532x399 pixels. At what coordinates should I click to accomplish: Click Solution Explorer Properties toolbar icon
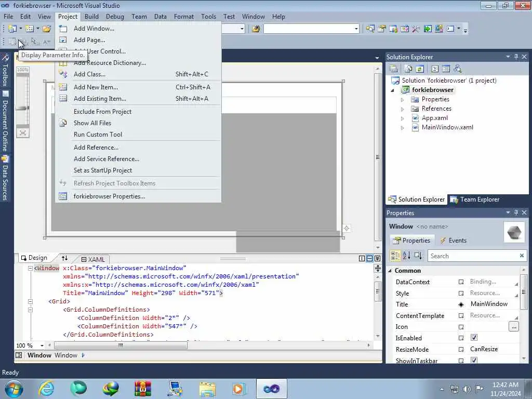tap(394, 69)
